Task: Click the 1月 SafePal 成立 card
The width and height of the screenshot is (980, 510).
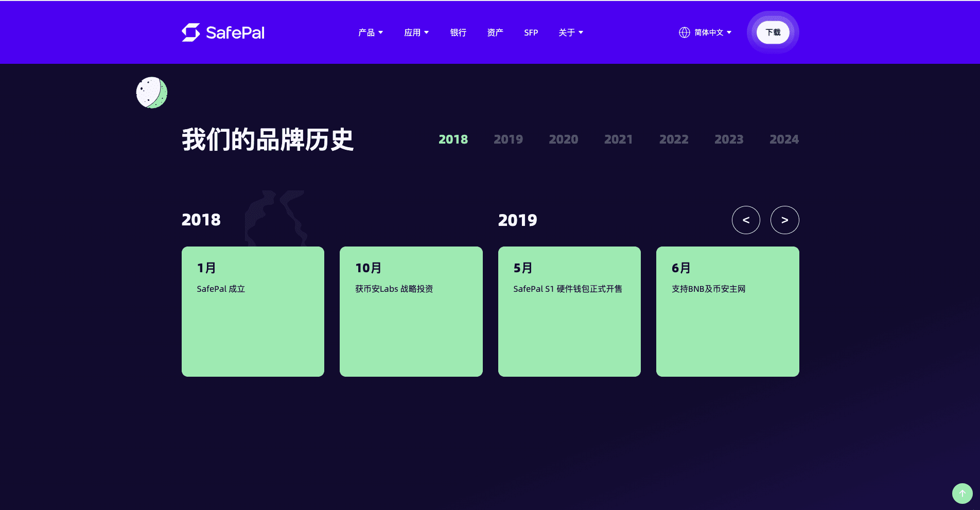Action: tap(253, 311)
